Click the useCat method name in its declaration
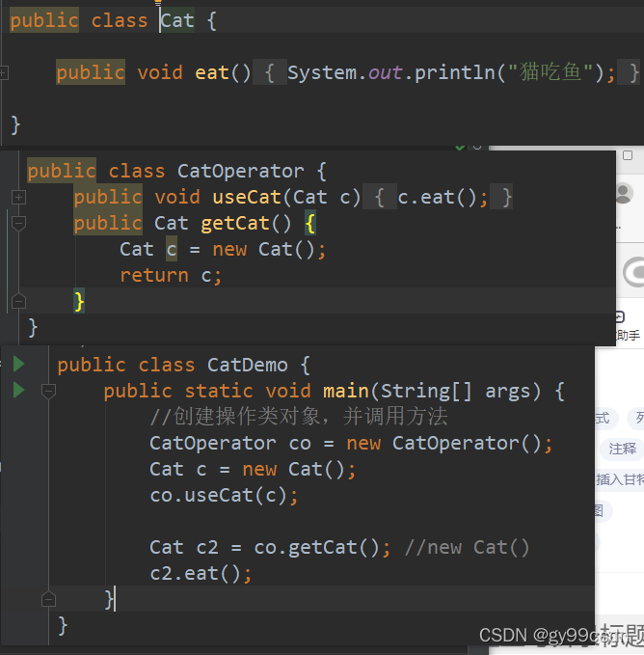 point(247,197)
